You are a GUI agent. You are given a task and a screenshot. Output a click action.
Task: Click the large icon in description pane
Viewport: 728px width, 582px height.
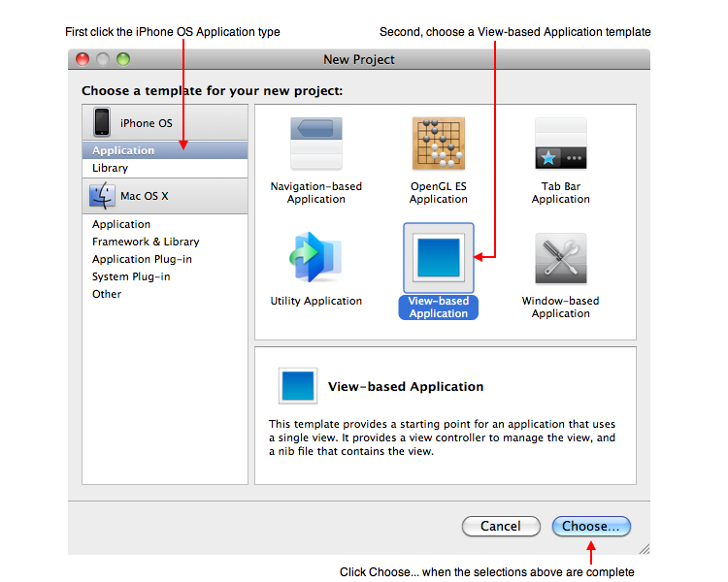point(296,385)
